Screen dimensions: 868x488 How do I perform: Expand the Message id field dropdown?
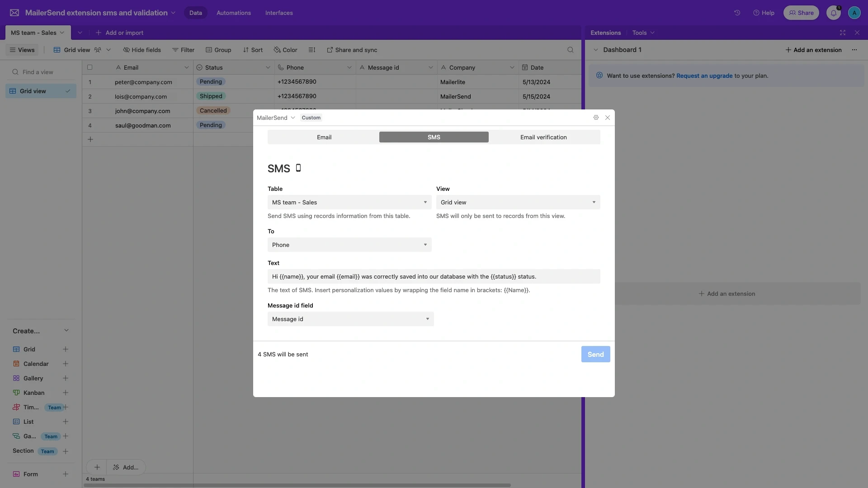[350, 319]
